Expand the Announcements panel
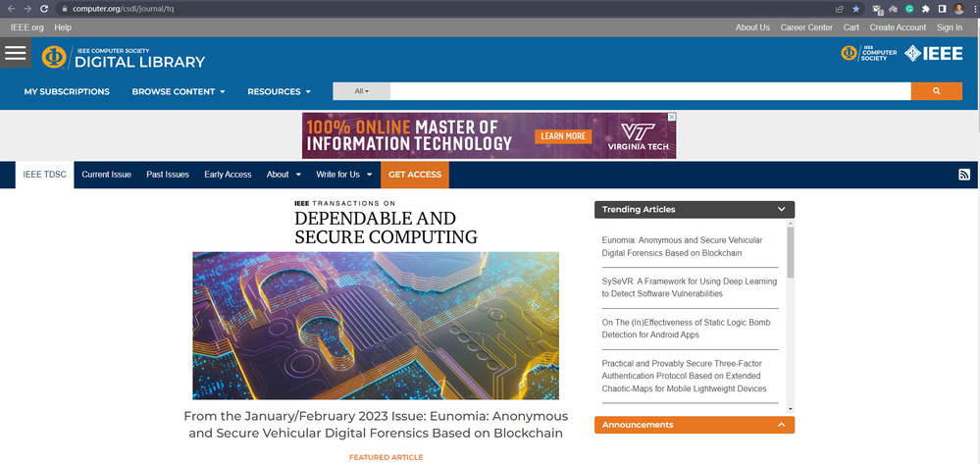 pyautogui.click(x=781, y=425)
